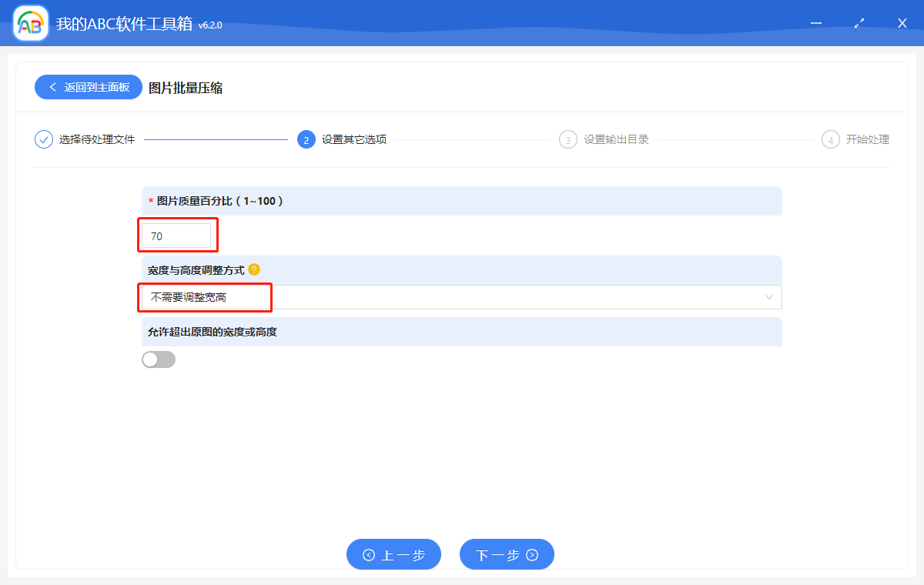Turn on the oversize dimensions switch

coord(159,359)
